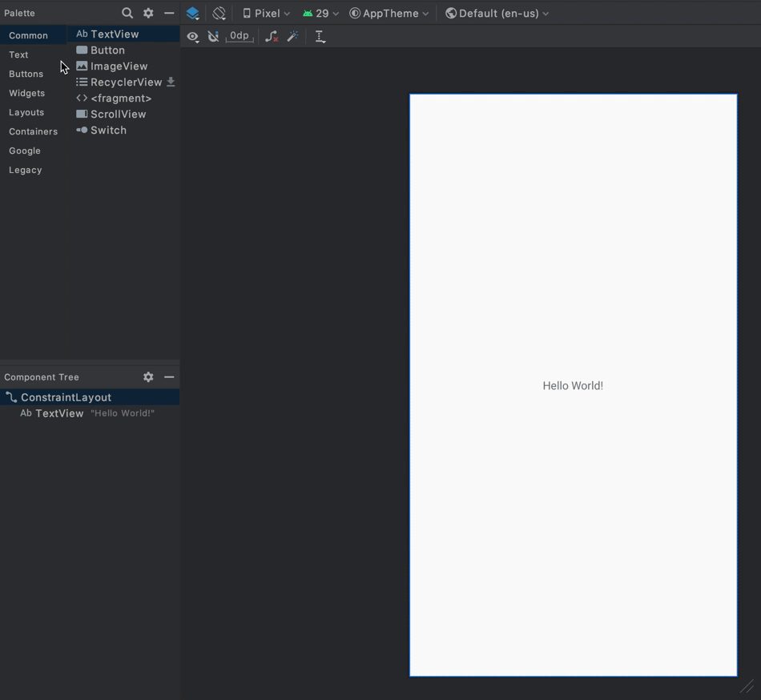Clear all constraints
Image resolution: width=761 pixels, height=700 pixels.
click(x=272, y=36)
